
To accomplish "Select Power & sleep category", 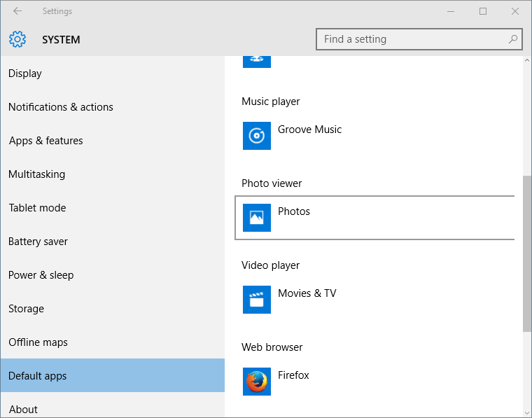I will 41,275.
